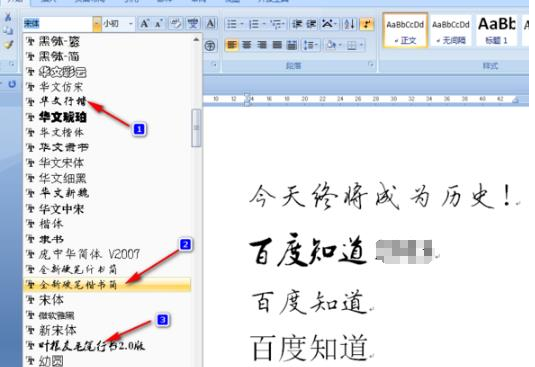Image resolution: width=535 pixels, height=367 pixels.
Task: Click the Enclosed Character circle icon
Action: [211, 45]
